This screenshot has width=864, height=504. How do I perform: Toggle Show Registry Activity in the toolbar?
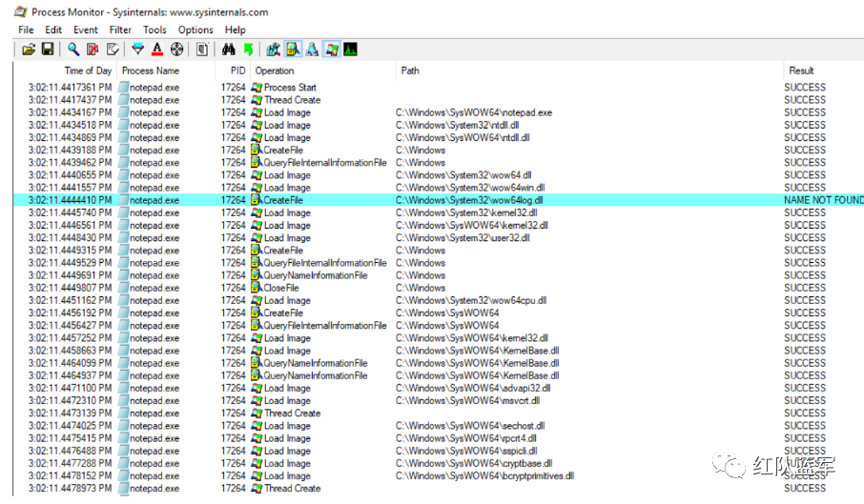tap(274, 50)
